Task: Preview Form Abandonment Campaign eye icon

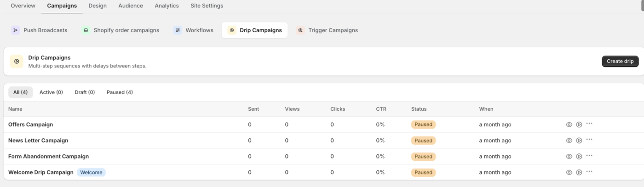Action: coord(569,156)
